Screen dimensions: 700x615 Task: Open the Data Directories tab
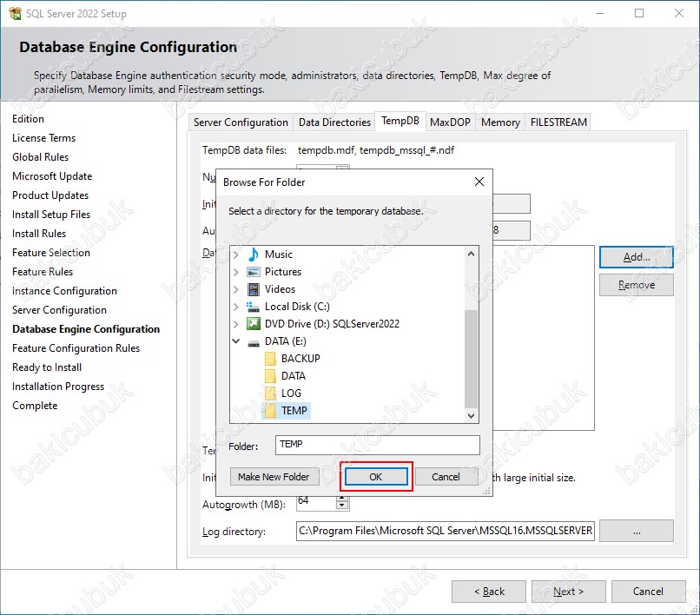pyautogui.click(x=334, y=122)
